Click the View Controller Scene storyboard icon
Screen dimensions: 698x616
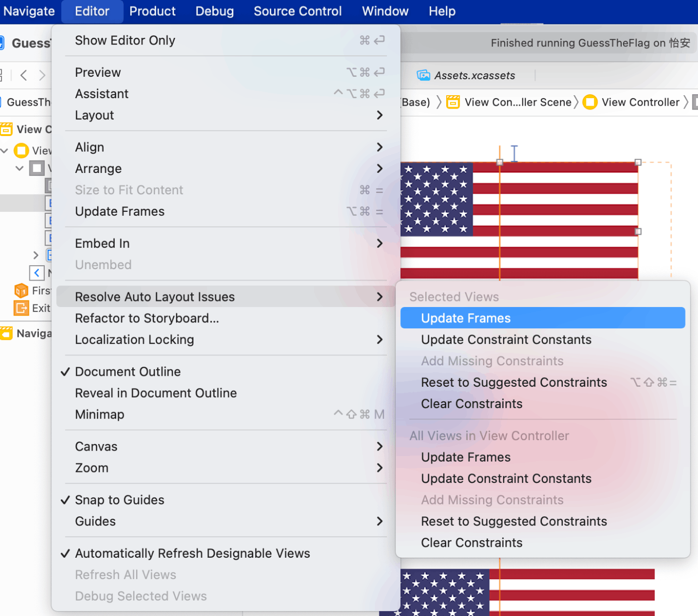point(453,102)
